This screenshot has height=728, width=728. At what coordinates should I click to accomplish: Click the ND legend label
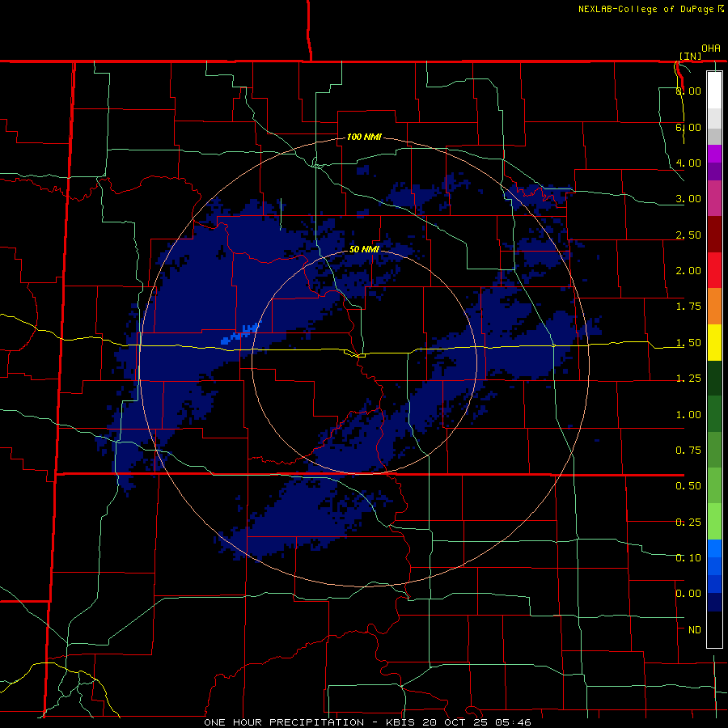tap(695, 630)
